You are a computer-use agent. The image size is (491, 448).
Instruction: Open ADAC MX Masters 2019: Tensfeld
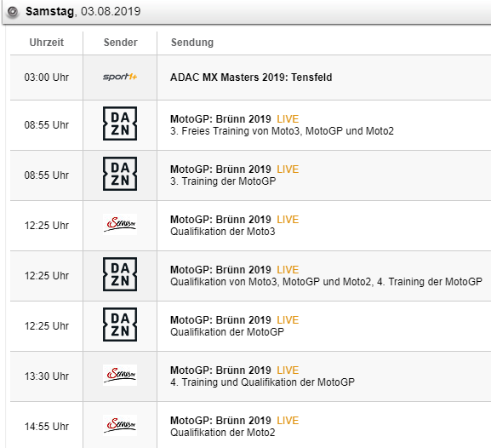tap(251, 78)
